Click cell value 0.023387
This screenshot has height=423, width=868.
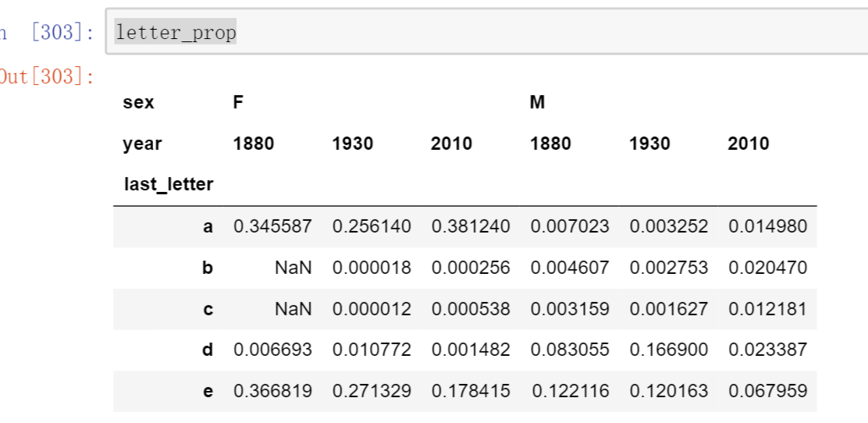point(768,350)
